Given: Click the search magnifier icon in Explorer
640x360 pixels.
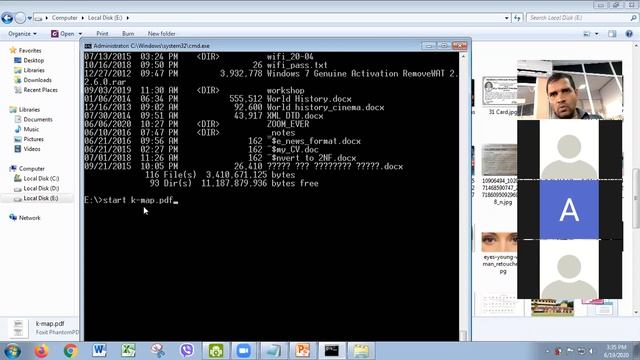Looking at the screenshot, I should tap(633, 18).
